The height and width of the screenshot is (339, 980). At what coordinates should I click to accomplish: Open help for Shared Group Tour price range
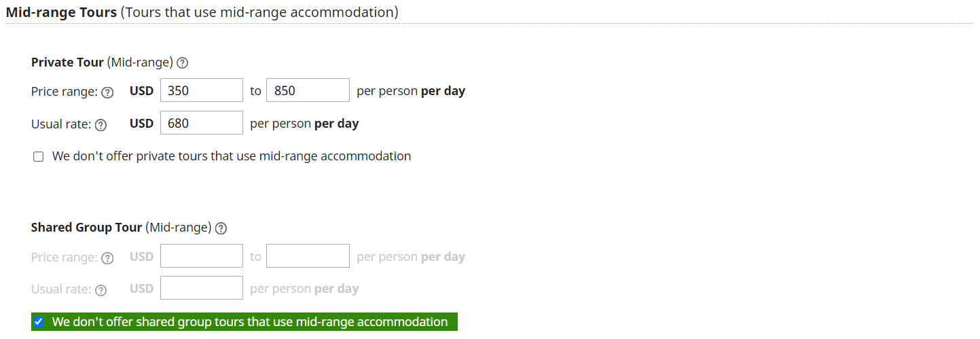tap(107, 258)
